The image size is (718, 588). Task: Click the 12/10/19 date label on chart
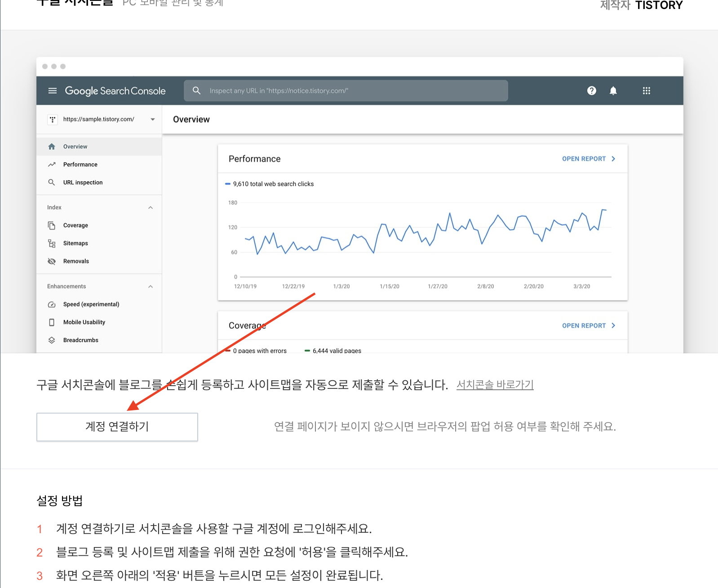pyautogui.click(x=245, y=286)
